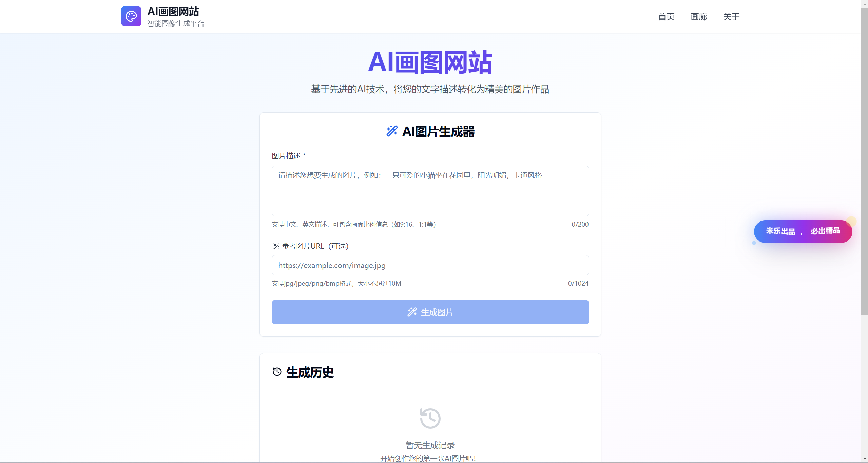The width and height of the screenshot is (868, 463).
Task: Click the AI画图网站 header site title
Action: tap(173, 12)
